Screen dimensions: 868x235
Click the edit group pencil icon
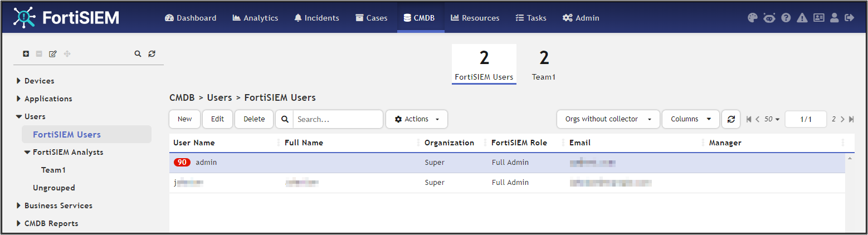pyautogui.click(x=53, y=54)
